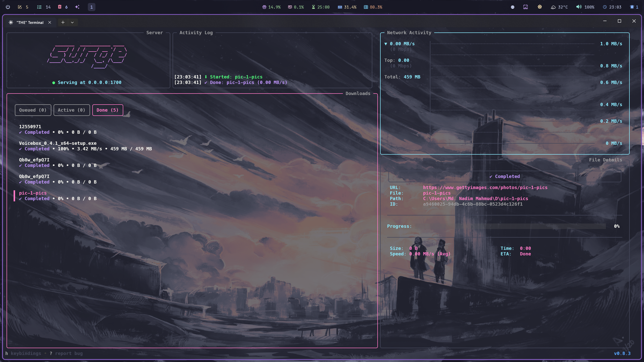Click the download ID a9460025 value
This screenshot has width=644, height=362.
click(x=473, y=204)
